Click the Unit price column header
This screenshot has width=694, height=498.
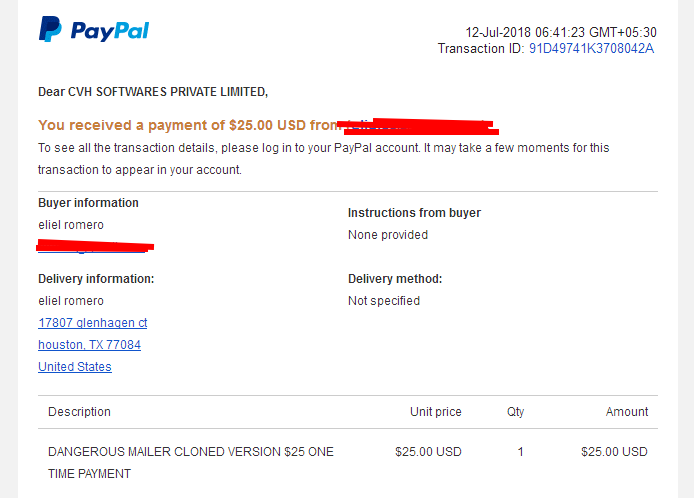pos(436,412)
